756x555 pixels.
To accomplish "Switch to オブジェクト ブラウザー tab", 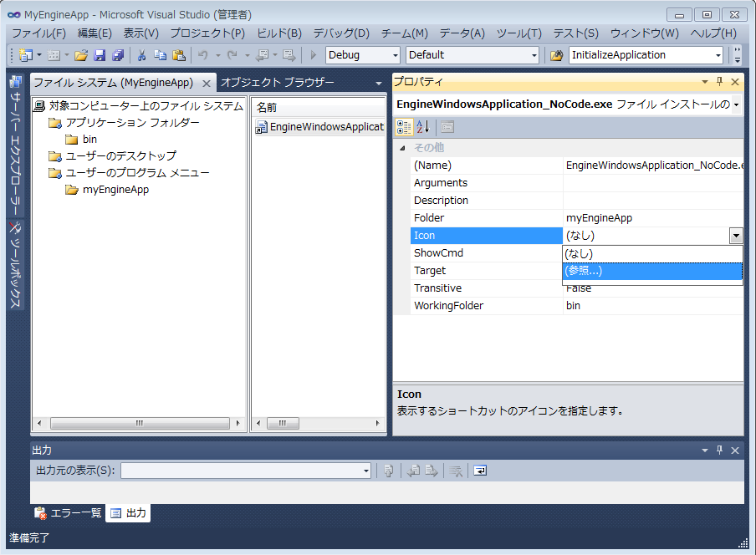I will pos(278,83).
